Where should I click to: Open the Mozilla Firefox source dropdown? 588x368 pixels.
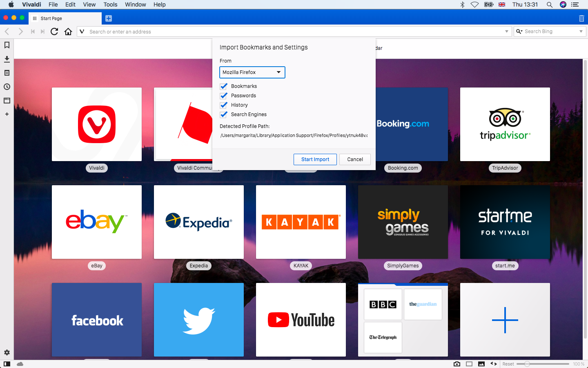[252, 72]
